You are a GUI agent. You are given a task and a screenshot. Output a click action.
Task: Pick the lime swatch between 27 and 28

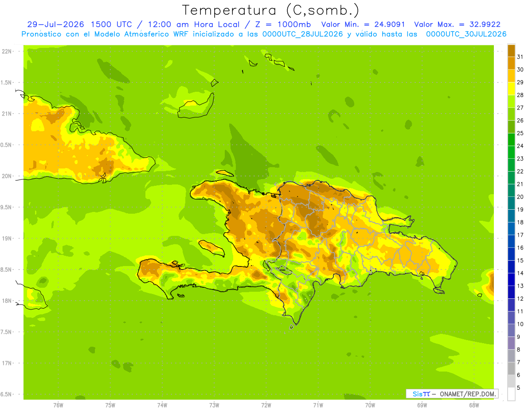point(511,101)
